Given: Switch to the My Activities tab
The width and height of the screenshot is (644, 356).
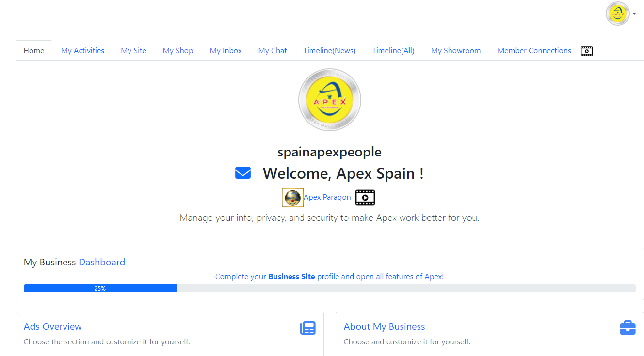Looking at the screenshot, I should click(82, 51).
